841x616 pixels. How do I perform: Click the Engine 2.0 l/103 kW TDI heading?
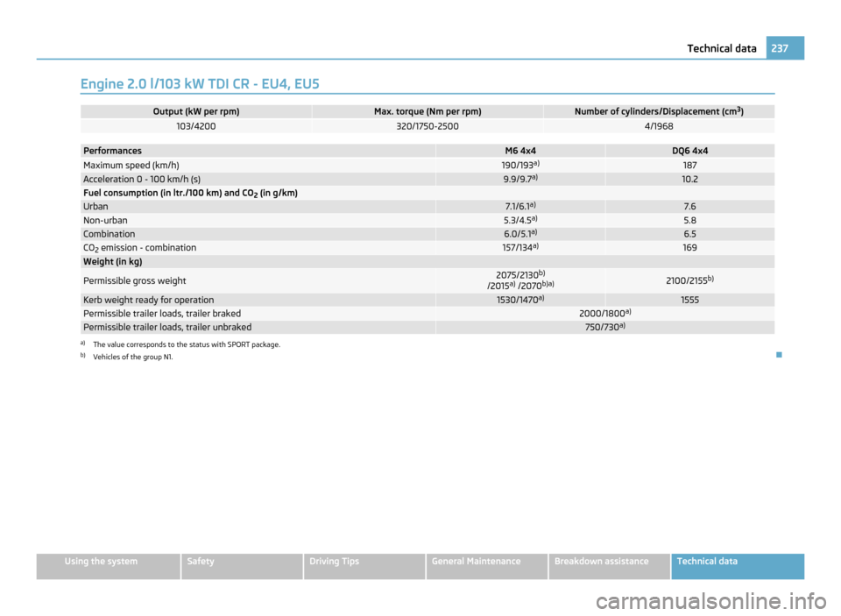coord(200,84)
